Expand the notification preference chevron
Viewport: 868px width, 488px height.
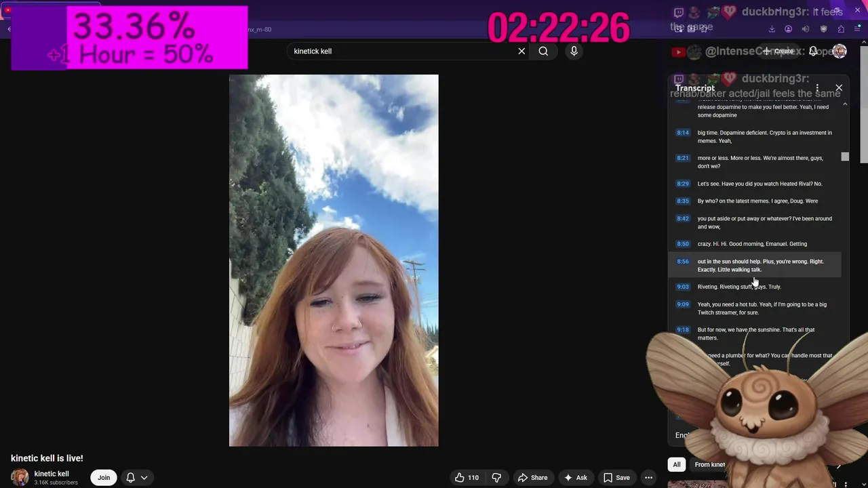pyautogui.click(x=144, y=478)
